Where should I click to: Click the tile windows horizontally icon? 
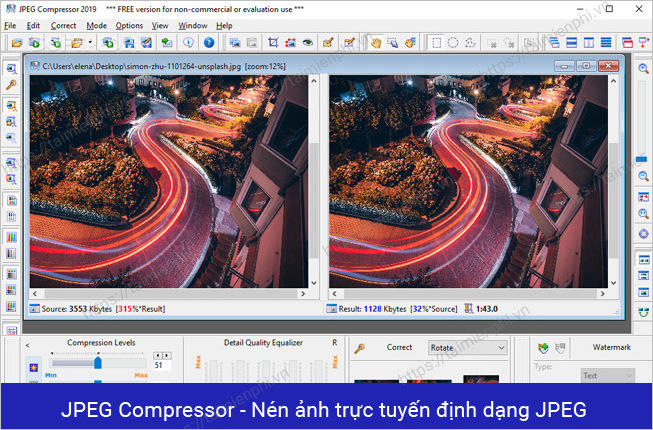(571, 42)
